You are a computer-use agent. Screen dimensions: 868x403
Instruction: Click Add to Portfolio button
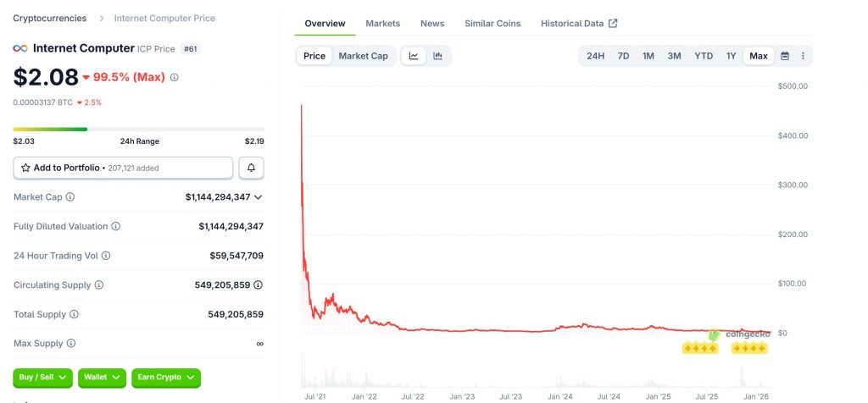[x=123, y=168]
